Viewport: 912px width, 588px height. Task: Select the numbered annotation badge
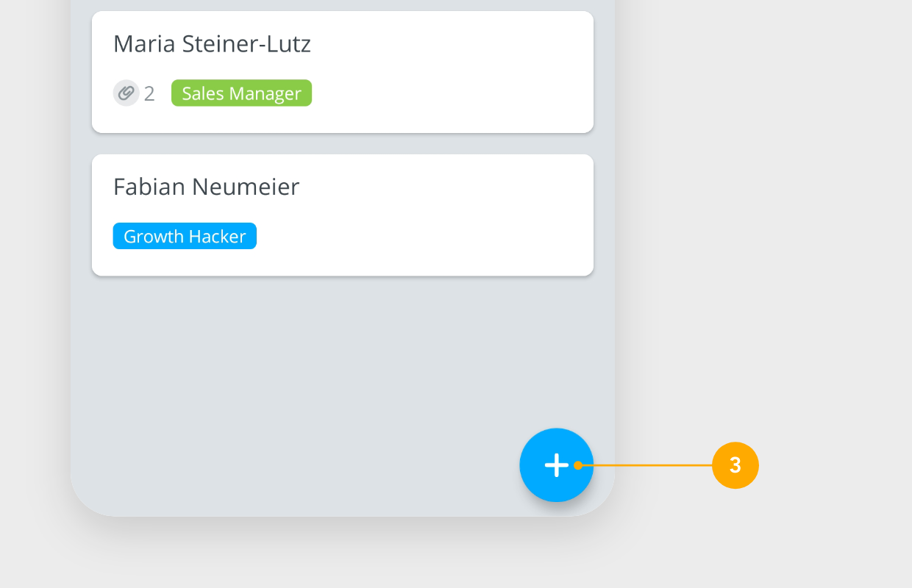click(x=735, y=465)
